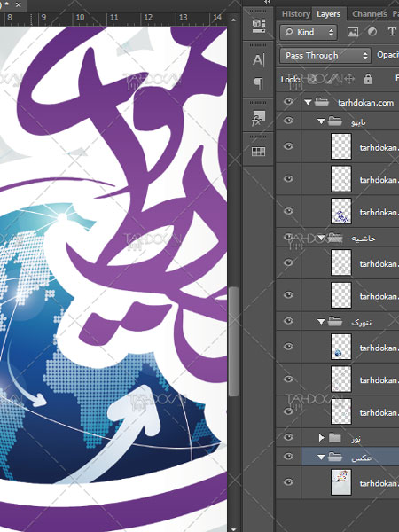Hide the عکس group
Image resolution: width=399 pixels, height=532 pixels.
288,457
